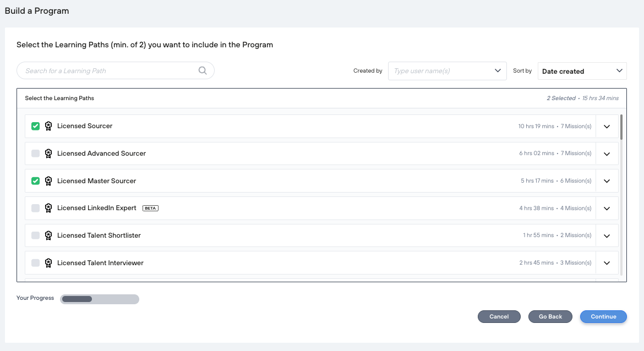
Task: Click the badge icon beside Licensed Talent Interviewer
Action: [x=48, y=263]
